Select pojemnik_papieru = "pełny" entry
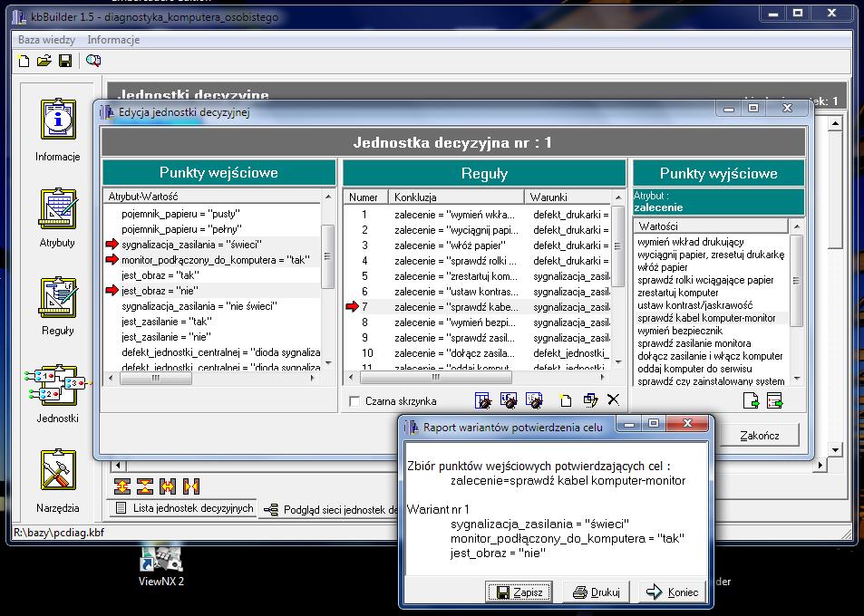Screen dimensions: 864x616 coord(182,229)
